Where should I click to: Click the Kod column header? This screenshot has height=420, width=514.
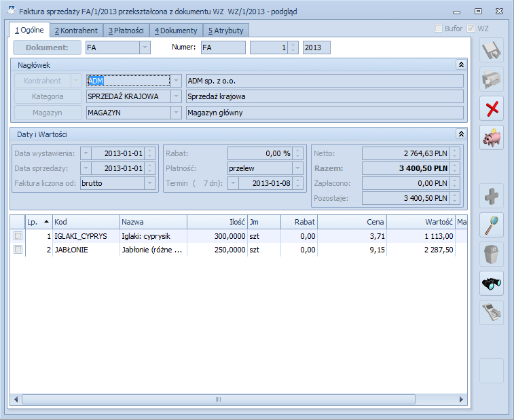pyautogui.click(x=86, y=222)
